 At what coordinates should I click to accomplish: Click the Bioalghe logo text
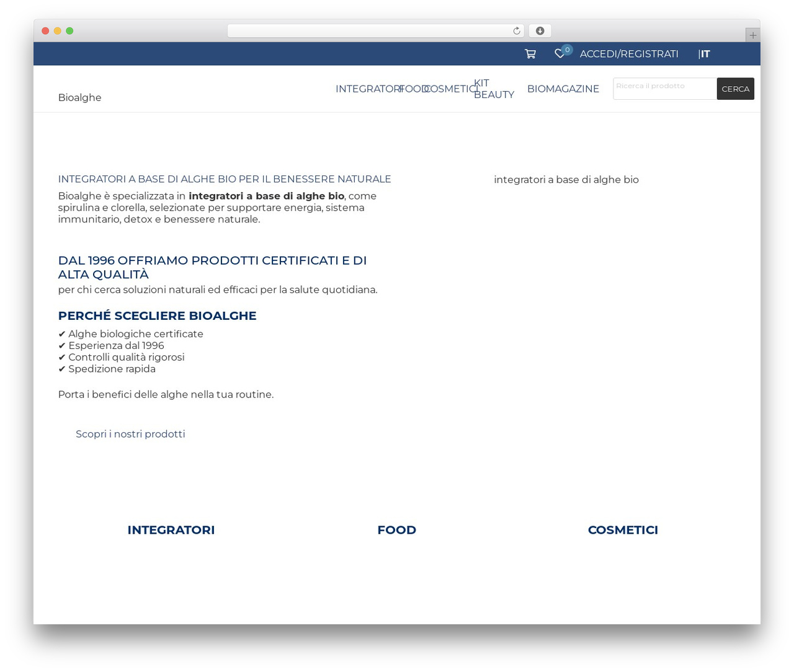coord(79,97)
